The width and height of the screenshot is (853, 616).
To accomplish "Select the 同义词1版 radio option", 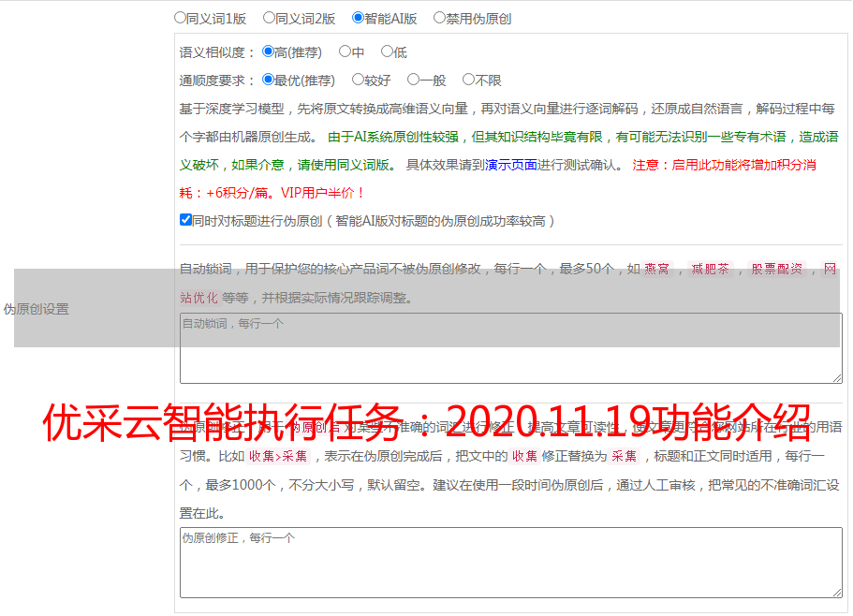I will (x=180, y=18).
